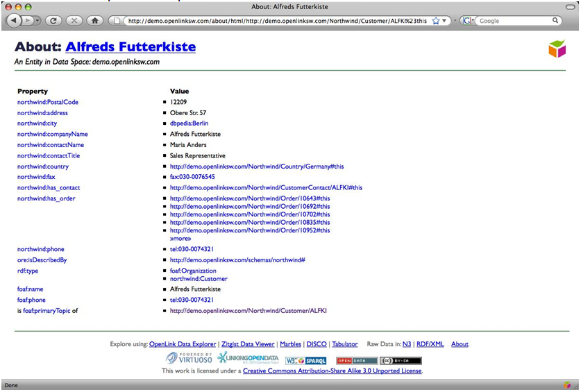Bookmark this page with the star icon

tap(436, 21)
